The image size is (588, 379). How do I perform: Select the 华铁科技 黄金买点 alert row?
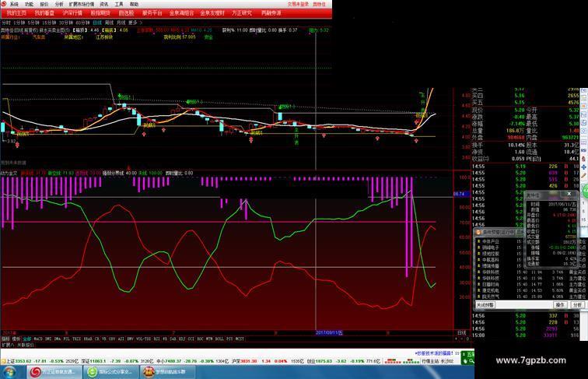pyautogui.click(x=531, y=272)
